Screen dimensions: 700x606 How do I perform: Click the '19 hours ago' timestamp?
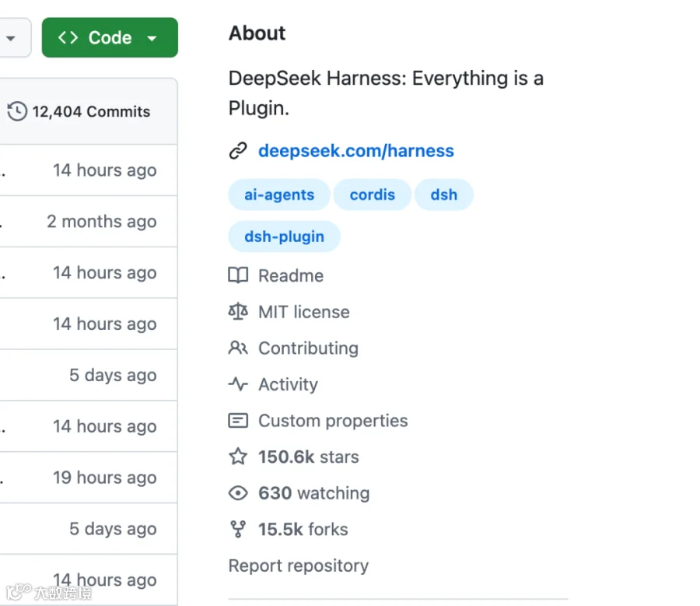click(x=105, y=478)
